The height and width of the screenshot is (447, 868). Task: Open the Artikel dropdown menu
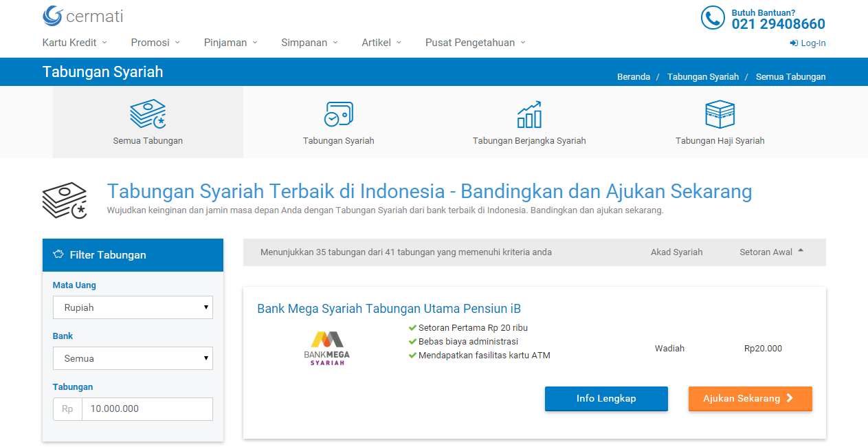(x=381, y=43)
